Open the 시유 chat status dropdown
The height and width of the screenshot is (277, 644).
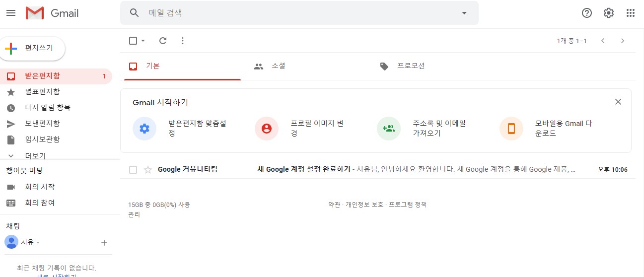[x=38, y=243]
